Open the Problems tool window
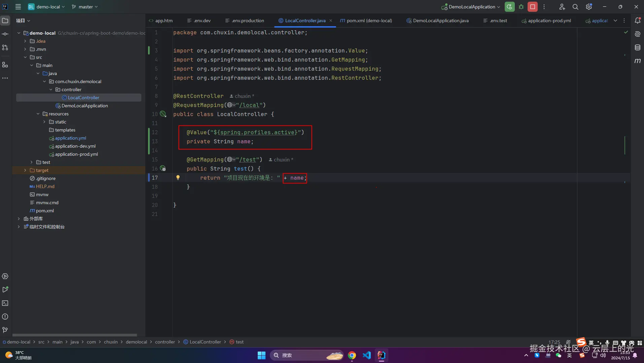Image resolution: width=644 pixels, height=363 pixels. click(5, 317)
